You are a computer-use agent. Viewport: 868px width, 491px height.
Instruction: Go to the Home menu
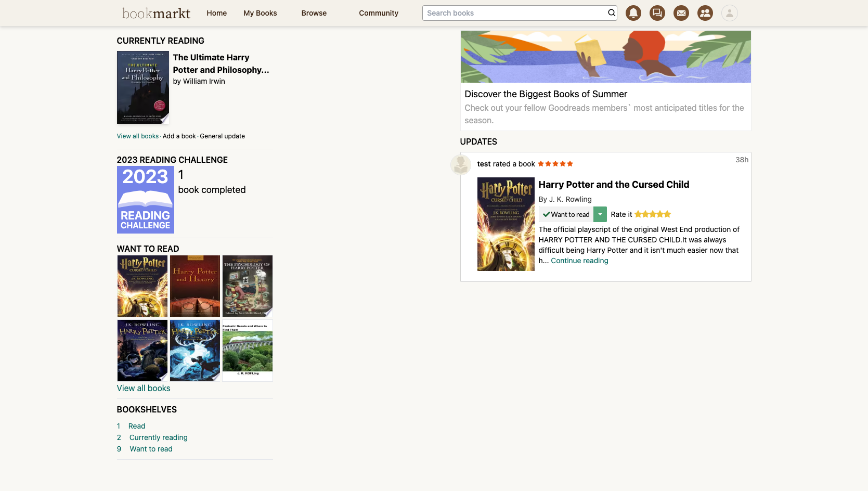click(216, 13)
